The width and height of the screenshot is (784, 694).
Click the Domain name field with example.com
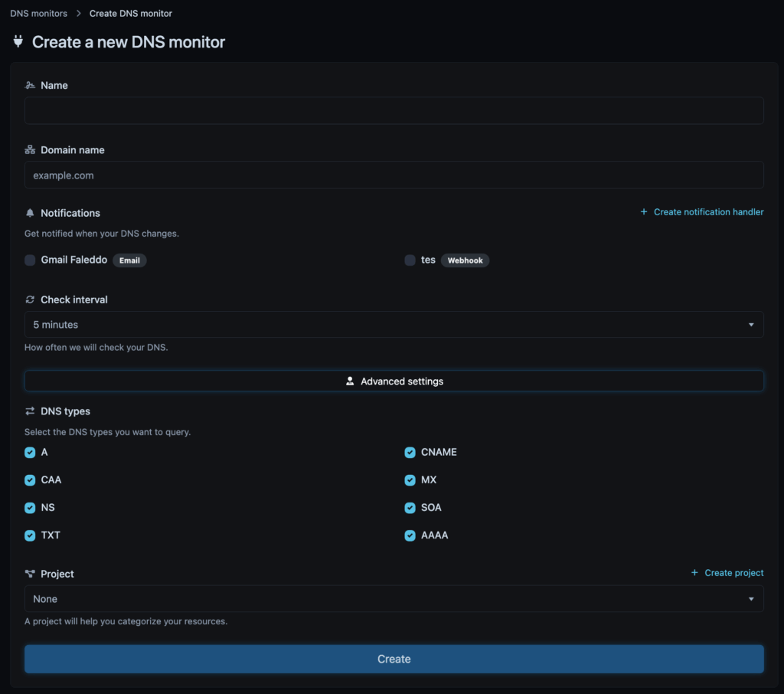[394, 175]
